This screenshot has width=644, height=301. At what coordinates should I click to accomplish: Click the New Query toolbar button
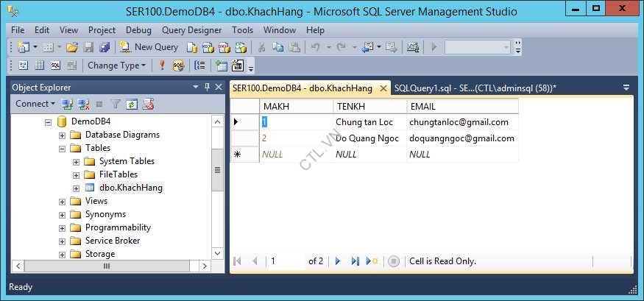coord(149,47)
